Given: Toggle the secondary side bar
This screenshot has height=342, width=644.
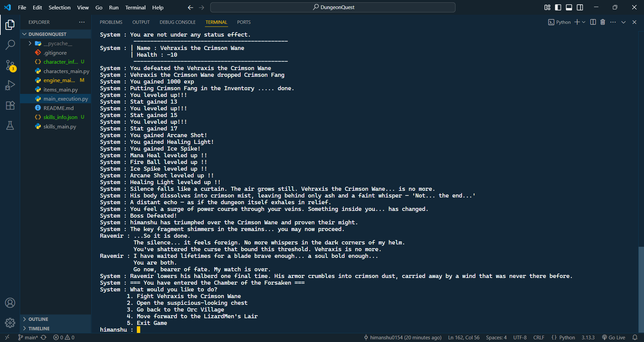Looking at the screenshot, I should [580, 7].
